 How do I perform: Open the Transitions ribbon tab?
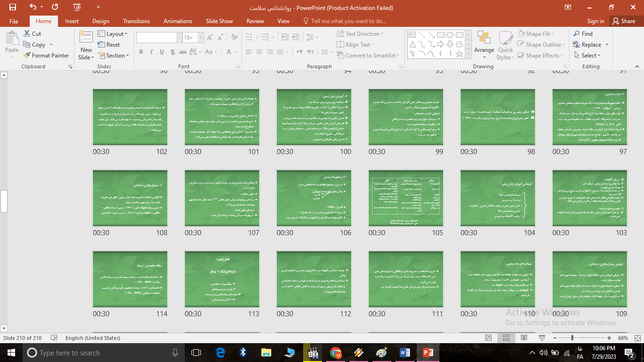coord(136,21)
